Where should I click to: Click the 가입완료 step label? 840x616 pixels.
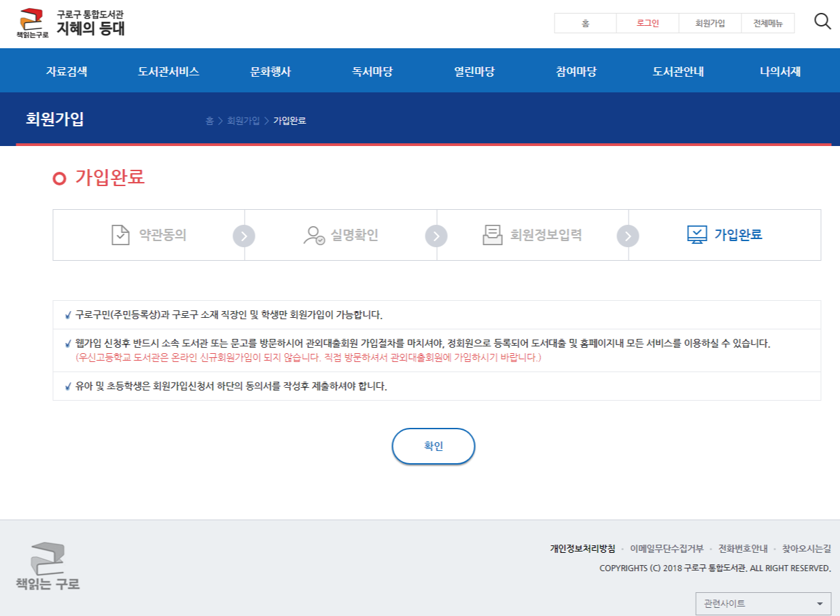(738, 235)
